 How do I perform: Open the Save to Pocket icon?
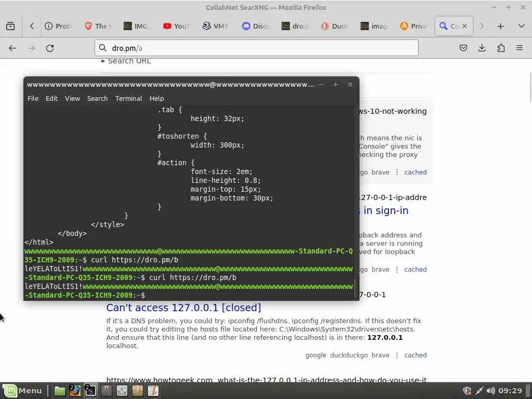tap(463, 48)
